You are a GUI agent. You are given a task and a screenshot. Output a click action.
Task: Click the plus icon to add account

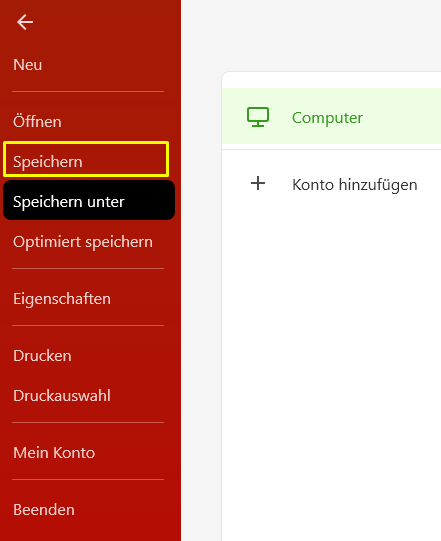[x=258, y=183]
